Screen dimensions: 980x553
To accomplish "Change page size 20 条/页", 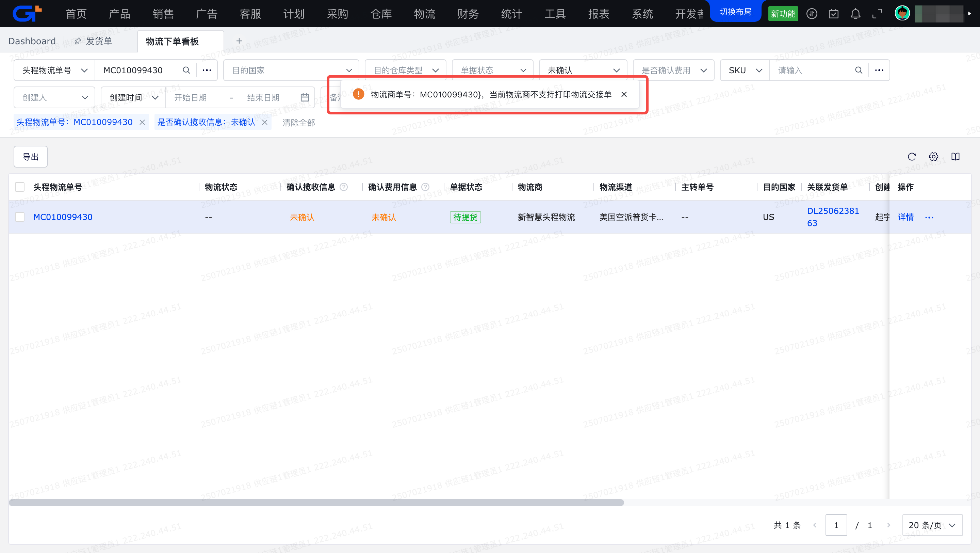I will (932, 525).
